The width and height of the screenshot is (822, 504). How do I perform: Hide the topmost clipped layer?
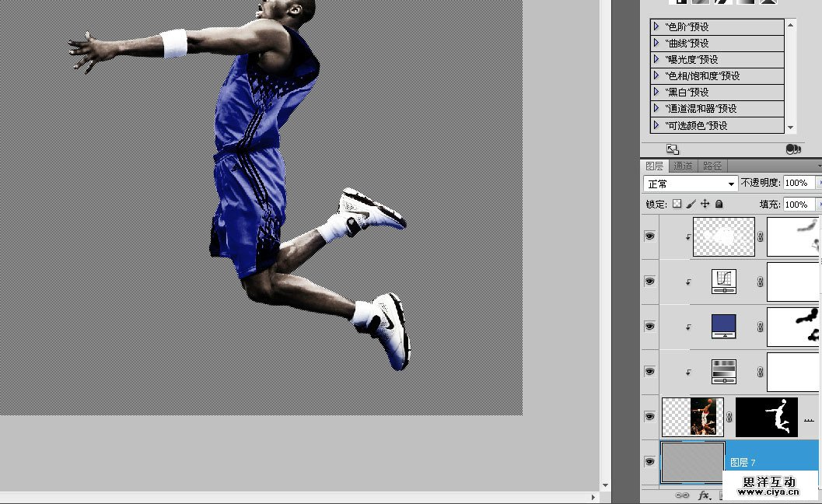coord(649,236)
